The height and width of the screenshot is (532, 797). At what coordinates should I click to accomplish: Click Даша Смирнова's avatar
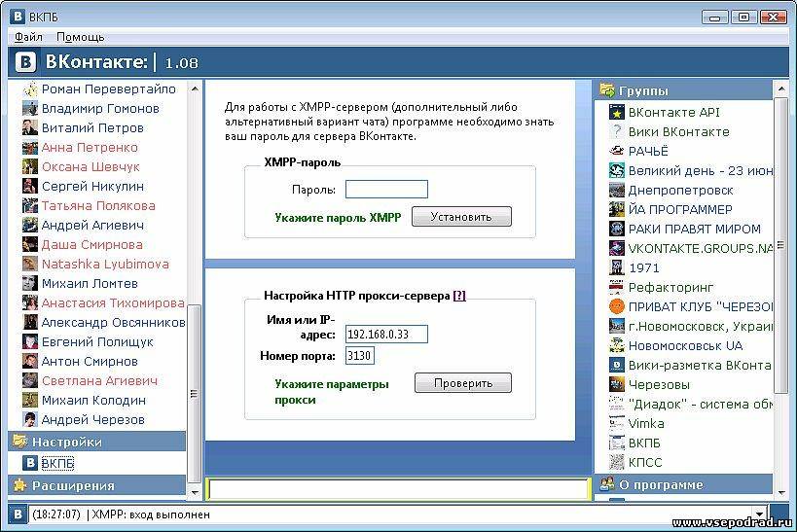coord(30,244)
